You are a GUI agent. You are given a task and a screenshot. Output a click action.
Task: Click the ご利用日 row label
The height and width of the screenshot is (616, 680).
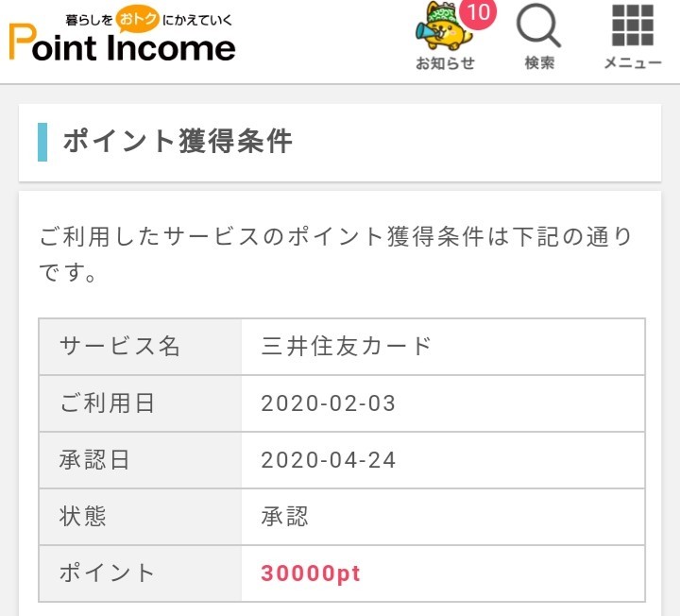(107, 403)
